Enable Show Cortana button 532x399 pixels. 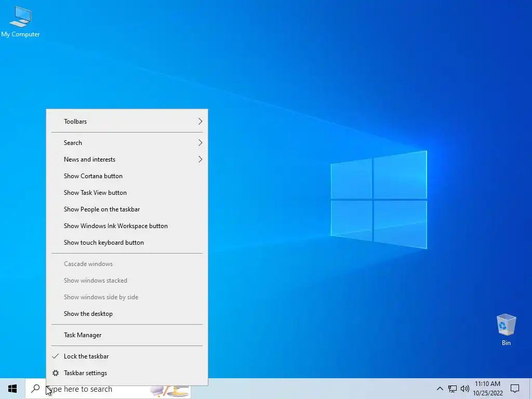(x=127, y=176)
